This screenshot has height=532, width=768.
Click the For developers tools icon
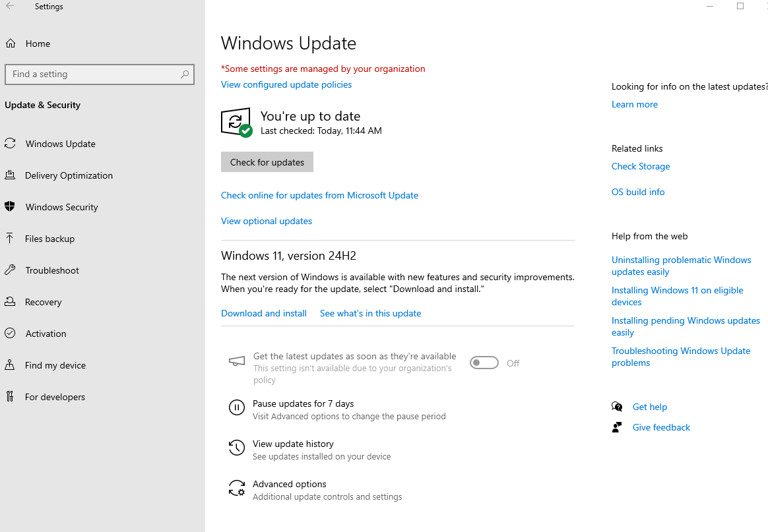10,396
